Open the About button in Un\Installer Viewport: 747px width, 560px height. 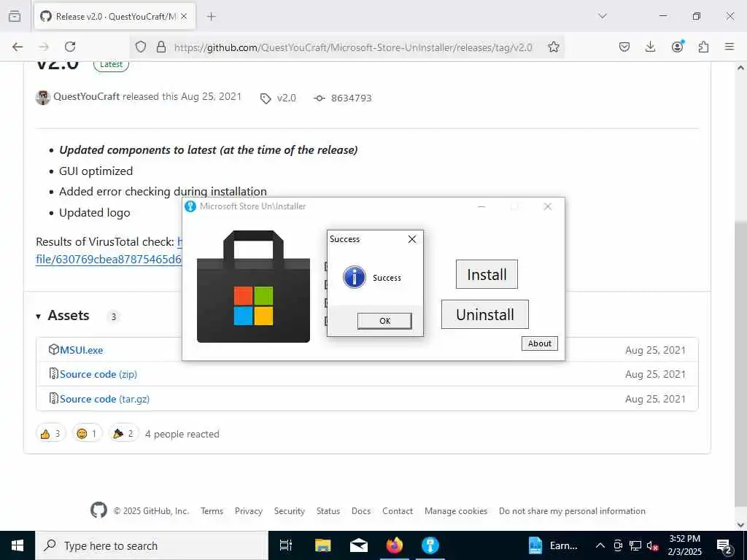click(539, 343)
